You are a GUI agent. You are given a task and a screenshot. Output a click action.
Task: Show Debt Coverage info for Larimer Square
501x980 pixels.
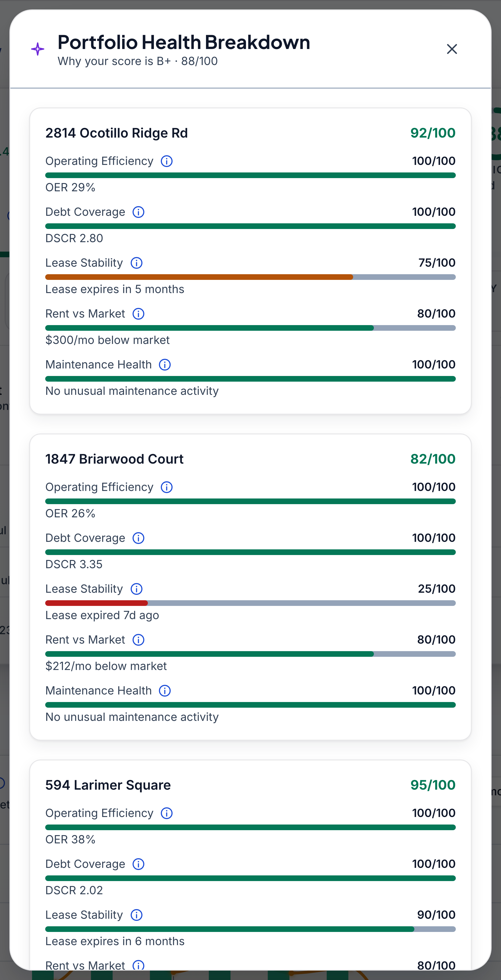click(x=138, y=864)
